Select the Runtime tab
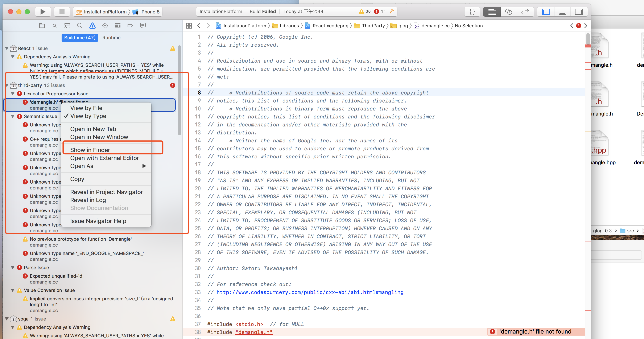This screenshot has width=644, height=339. coord(111,38)
